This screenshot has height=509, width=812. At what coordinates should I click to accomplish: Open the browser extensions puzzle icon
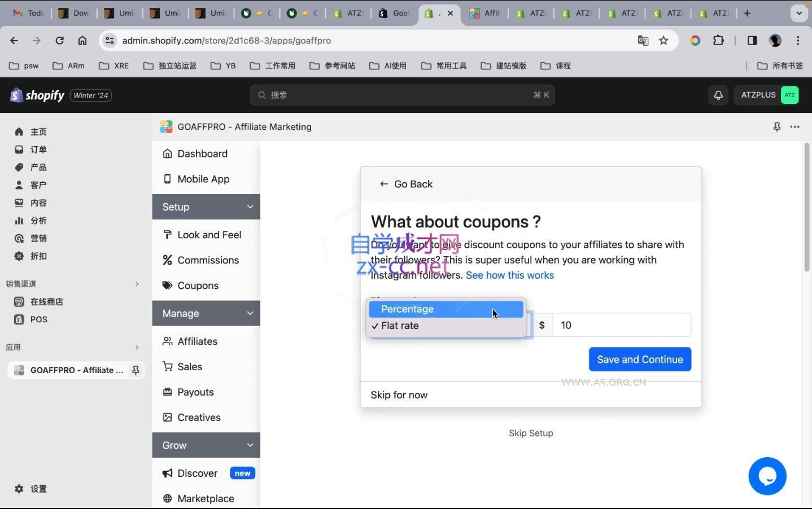point(718,41)
